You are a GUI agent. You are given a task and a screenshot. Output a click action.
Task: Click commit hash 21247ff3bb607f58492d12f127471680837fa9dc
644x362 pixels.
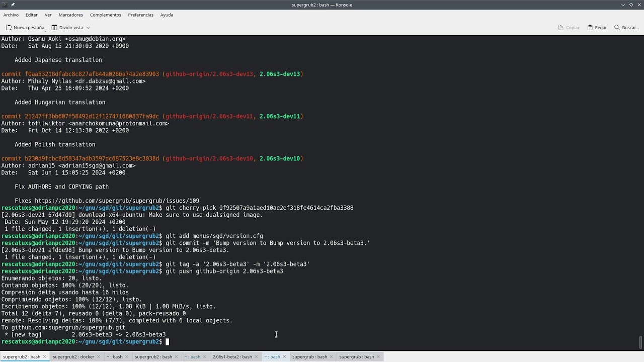pyautogui.click(x=92, y=116)
